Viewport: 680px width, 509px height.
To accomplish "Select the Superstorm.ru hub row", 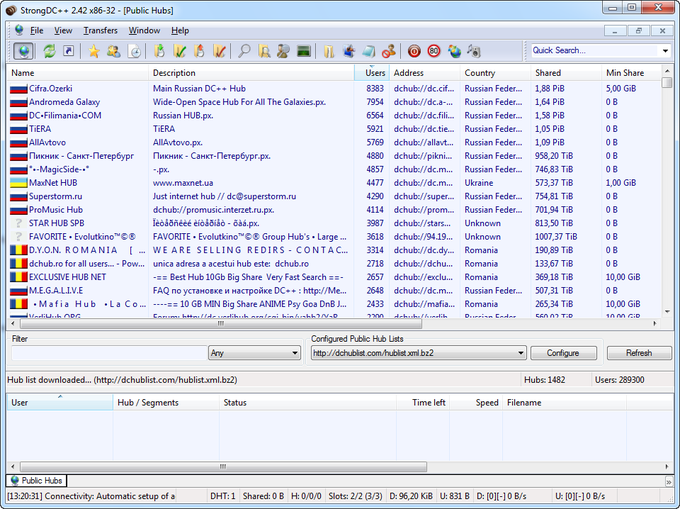I will point(334,196).
